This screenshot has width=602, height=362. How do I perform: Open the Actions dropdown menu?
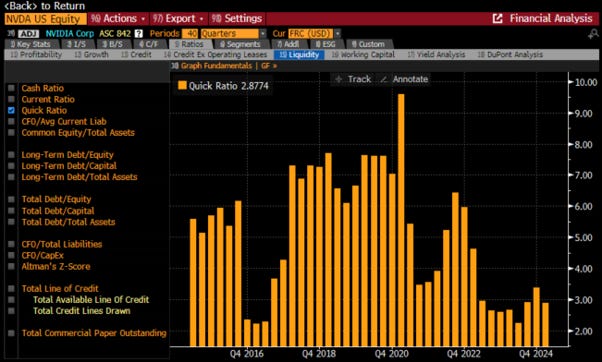point(119,18)
